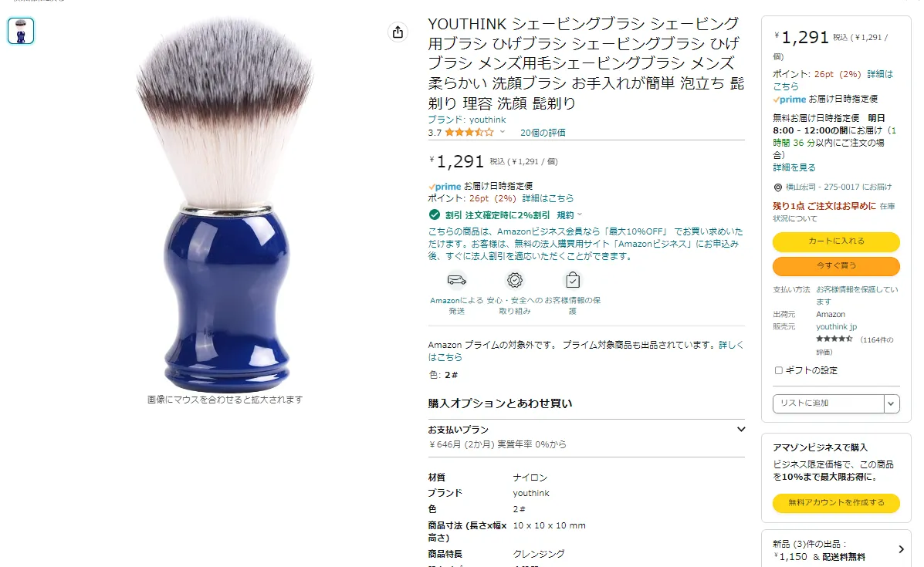924x567 pixels.
Task: Click the Amazonによる発送 truck icon
Action: pos(456,280)
